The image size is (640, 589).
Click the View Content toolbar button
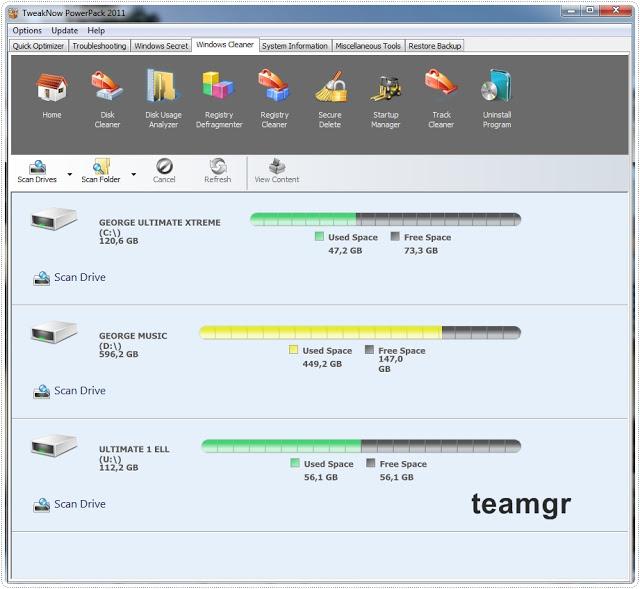tap(277, 171)
